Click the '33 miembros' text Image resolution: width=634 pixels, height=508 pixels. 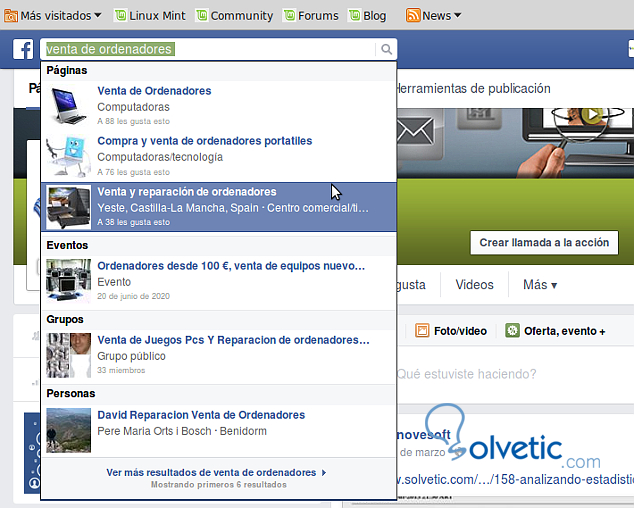tap(121, 370)
